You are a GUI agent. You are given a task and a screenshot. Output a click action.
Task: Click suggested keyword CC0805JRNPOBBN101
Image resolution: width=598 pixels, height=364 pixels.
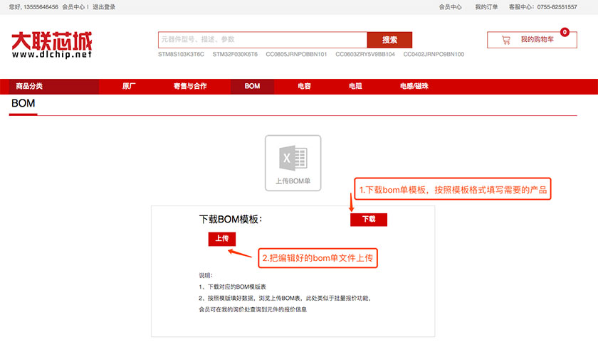point(296,54)
